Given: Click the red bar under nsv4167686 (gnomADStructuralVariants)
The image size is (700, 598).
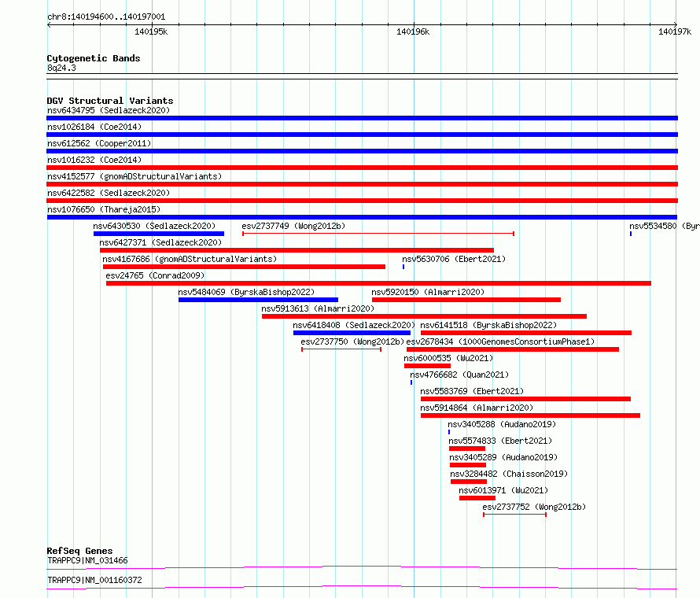Looking at the screenshot, I should [x=244, y=267].
